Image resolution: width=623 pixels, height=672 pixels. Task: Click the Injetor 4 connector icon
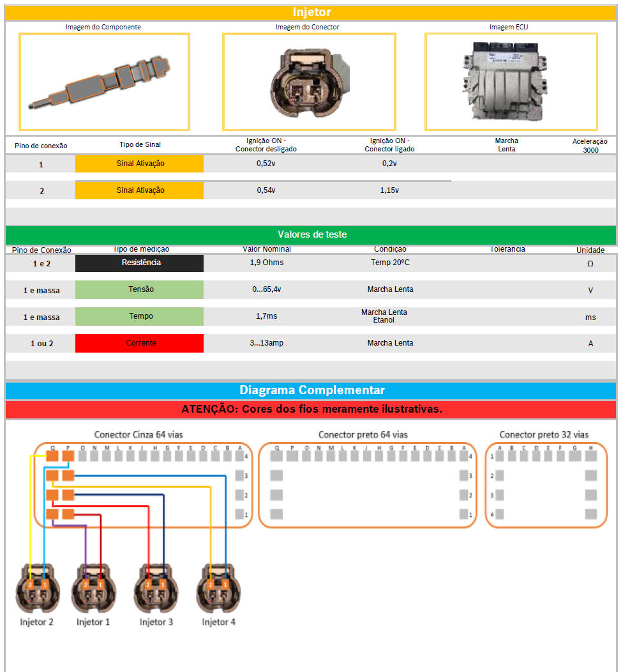coord(218,589)
